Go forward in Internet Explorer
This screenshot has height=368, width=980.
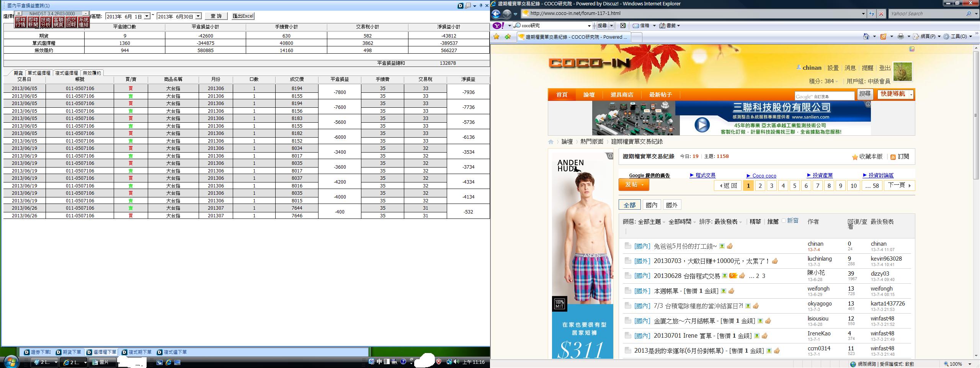click(x=507, y=14)
